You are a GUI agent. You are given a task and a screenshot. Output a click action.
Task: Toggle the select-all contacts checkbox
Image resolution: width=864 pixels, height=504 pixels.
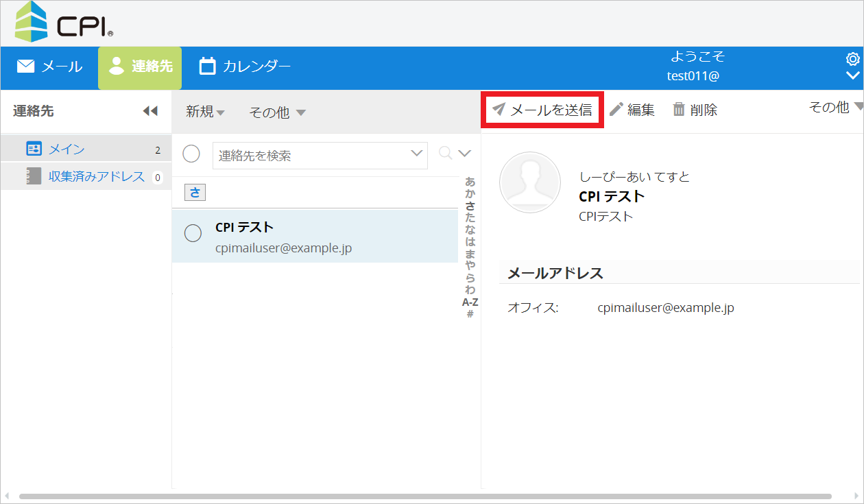point(191,154)
